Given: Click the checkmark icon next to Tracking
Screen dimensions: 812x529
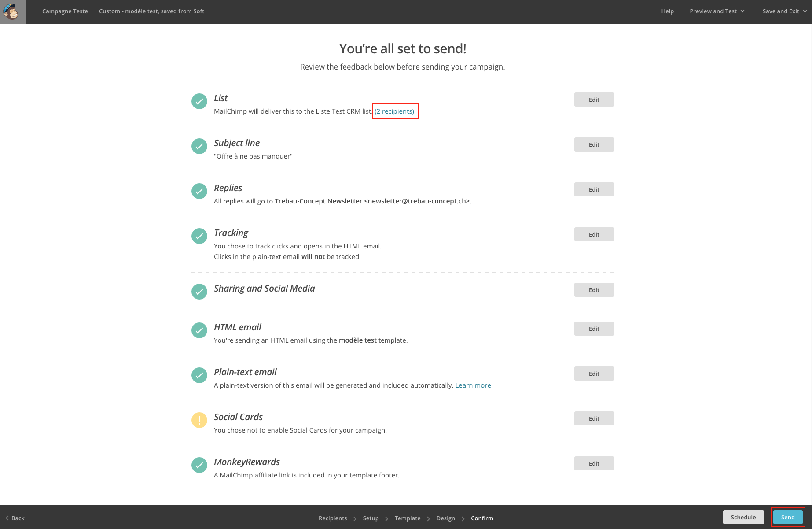Looking at the screenshot, I should point(199,236).
